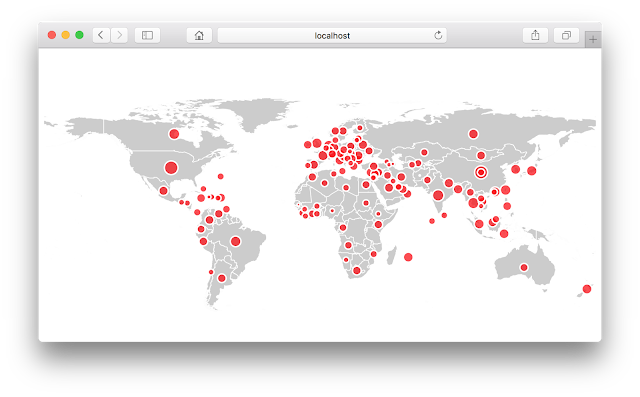Click the localhost address bar
Screen dimensions: 640x397
coord(332,35)
